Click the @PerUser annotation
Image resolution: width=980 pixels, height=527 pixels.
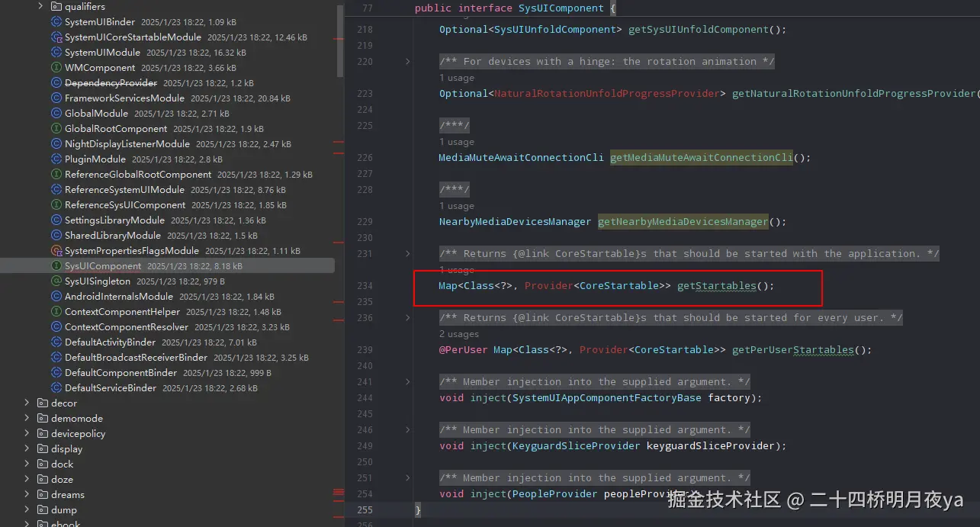[x=463, y=350]
